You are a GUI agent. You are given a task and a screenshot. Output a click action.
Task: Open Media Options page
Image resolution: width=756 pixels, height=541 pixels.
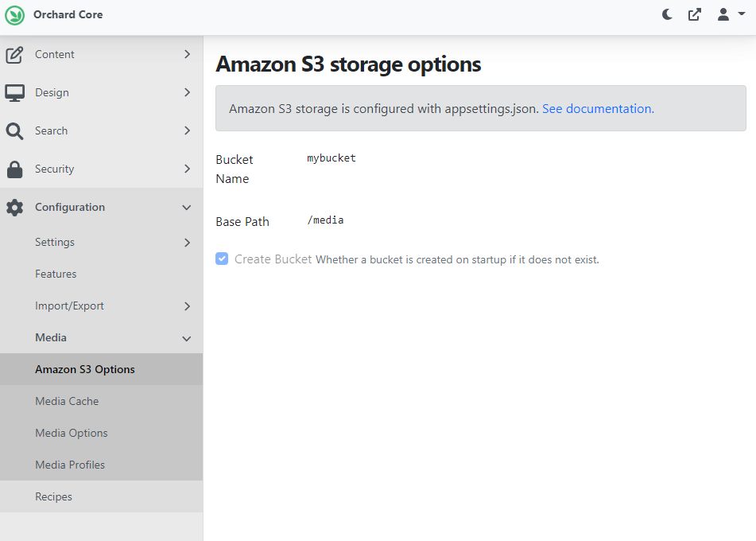[x=101, y=433]
